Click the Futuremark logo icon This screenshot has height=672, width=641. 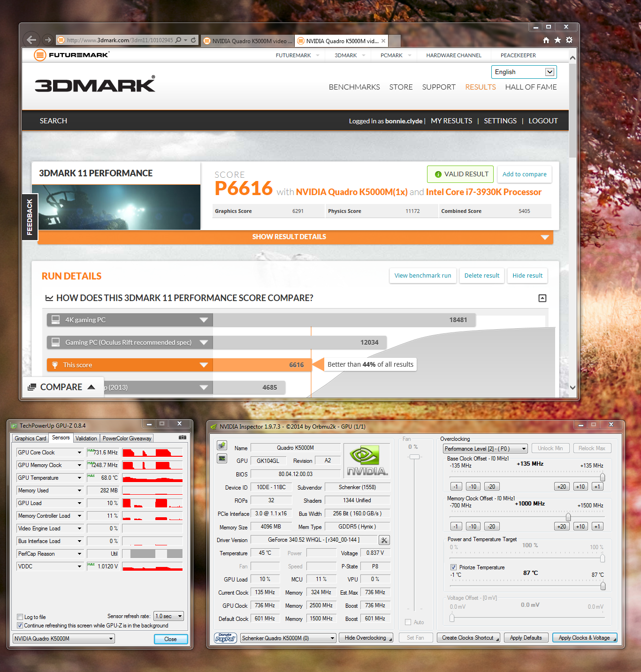pos(40,55)
